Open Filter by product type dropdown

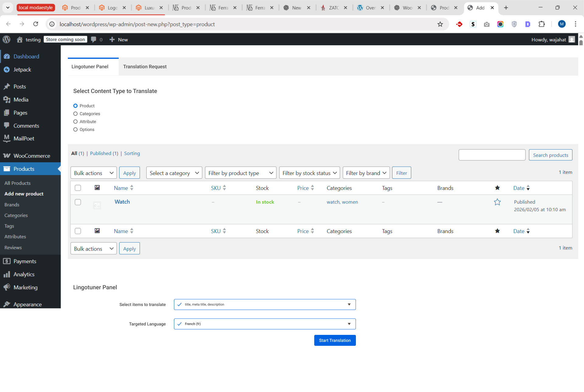tap(241, 173)
